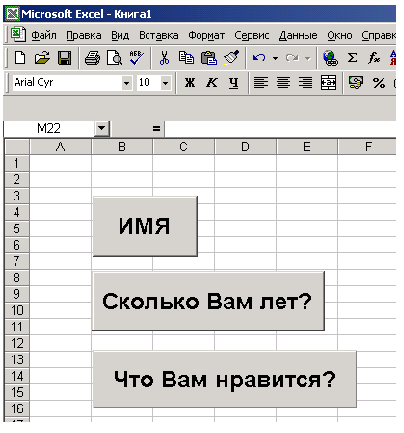Select row 1 header
This screenshot has height=433, width=404.
click(17, 163)
